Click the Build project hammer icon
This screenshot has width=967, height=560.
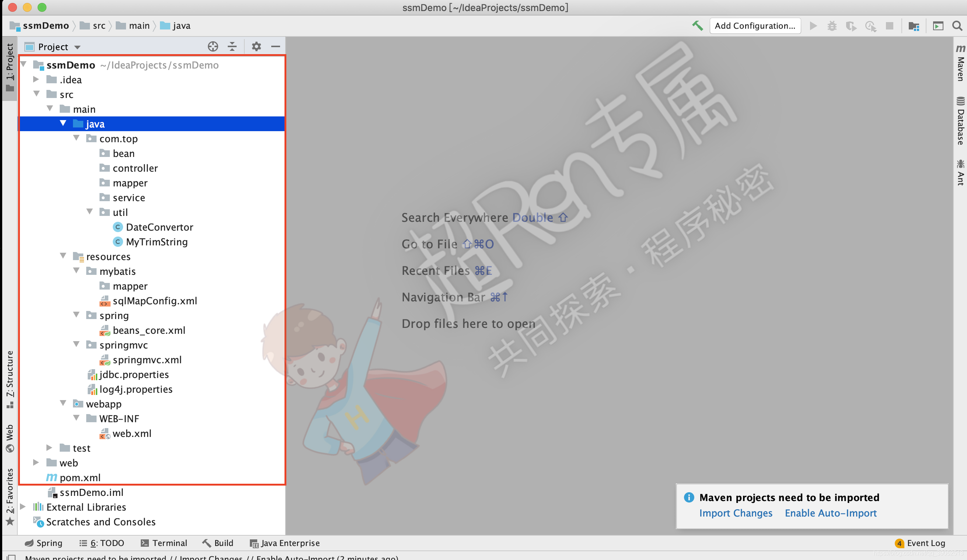point(697,26)
